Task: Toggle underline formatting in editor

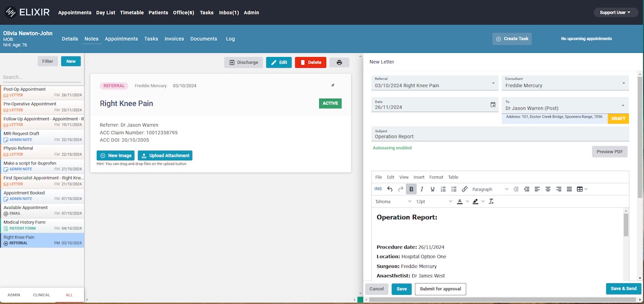Action: (433, 189)
